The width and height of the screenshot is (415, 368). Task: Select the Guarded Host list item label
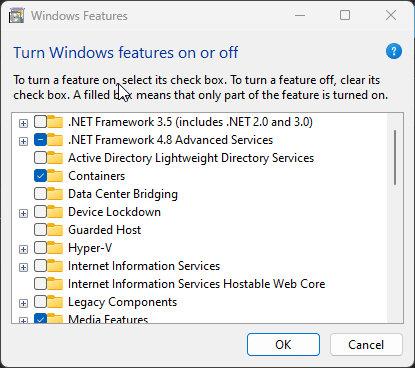(104, 230)
